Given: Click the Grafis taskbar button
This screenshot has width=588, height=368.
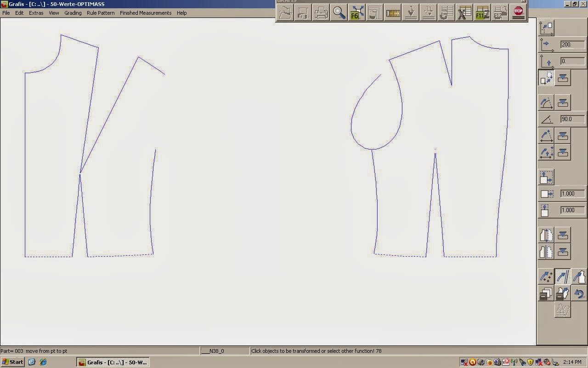Looking at the screenshot, I should coord(113,362).
